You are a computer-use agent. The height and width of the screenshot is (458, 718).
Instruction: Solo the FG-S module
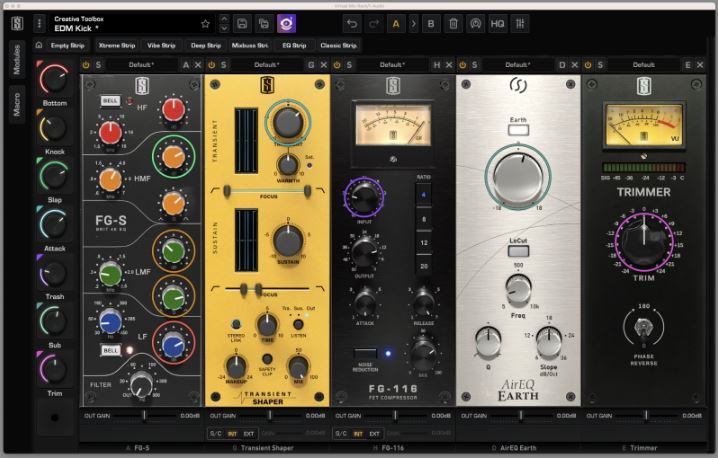point(98,65)
